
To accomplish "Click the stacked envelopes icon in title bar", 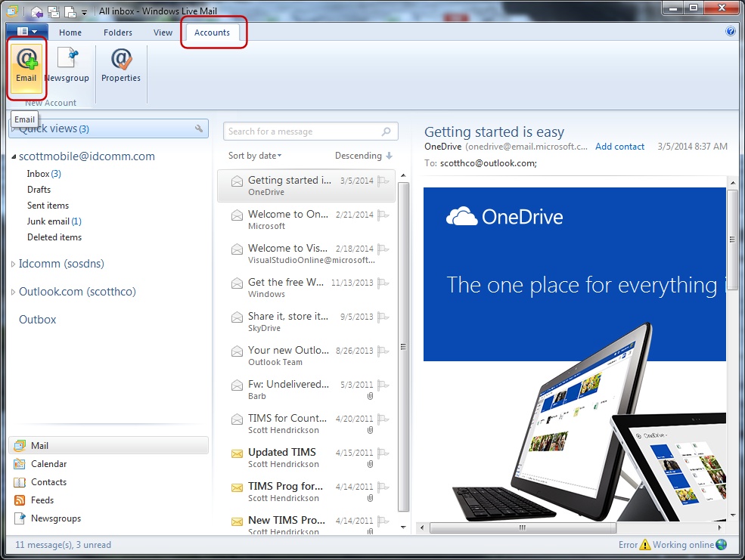I will [x=53, y=11].
